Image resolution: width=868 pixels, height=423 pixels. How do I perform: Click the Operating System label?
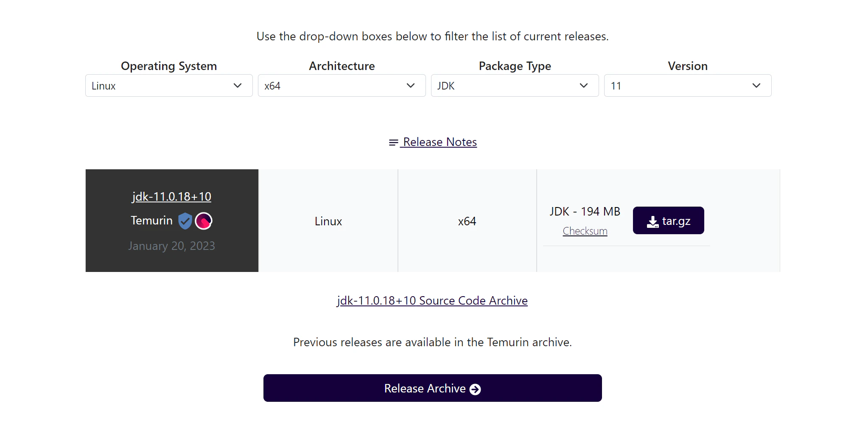tap(169, 66)
